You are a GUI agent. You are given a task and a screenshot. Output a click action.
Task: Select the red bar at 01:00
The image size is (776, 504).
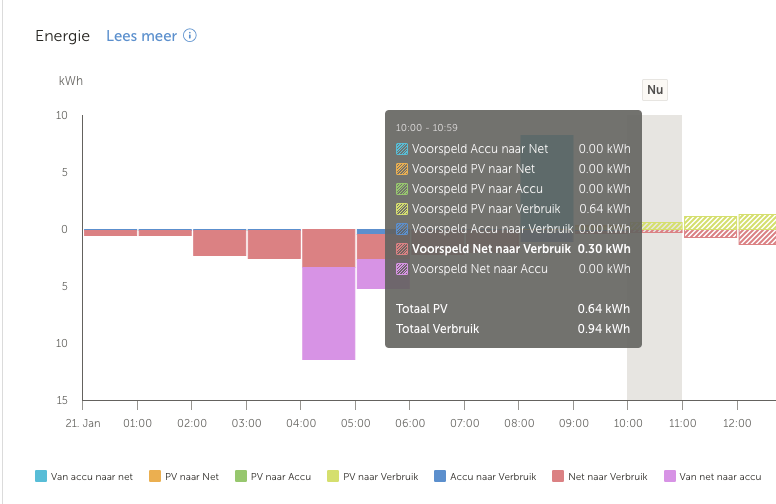point(165,232)
